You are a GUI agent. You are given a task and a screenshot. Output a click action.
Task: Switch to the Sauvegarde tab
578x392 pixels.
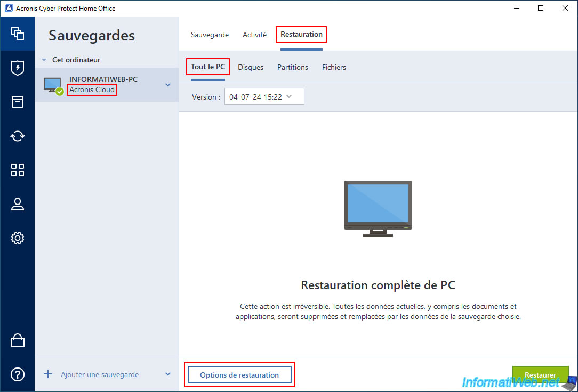point(210,35)
